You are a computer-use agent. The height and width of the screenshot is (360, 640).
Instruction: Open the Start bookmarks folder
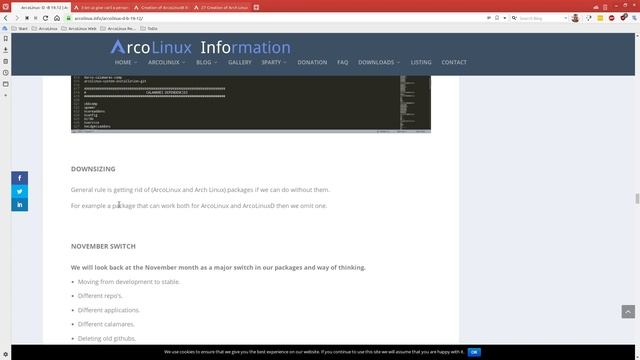20,29
